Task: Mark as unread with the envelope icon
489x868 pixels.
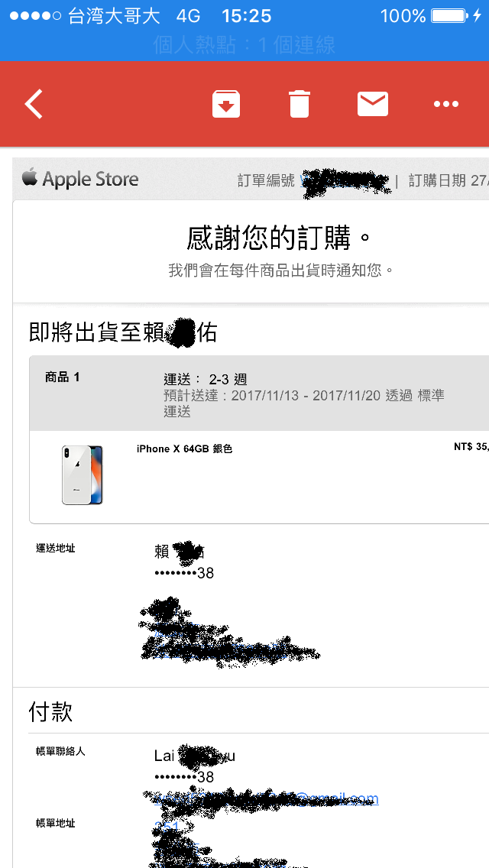Action: click(373, 104)
